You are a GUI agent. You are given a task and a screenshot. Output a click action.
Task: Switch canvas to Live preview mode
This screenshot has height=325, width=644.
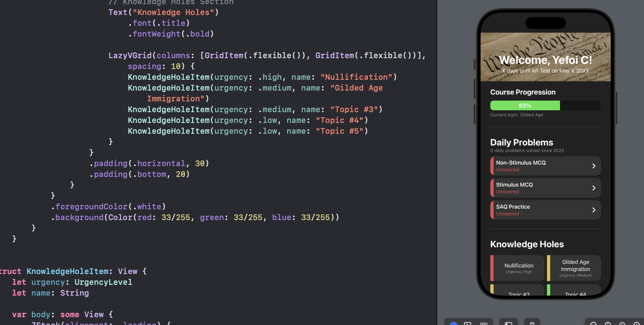pos(454,324)
